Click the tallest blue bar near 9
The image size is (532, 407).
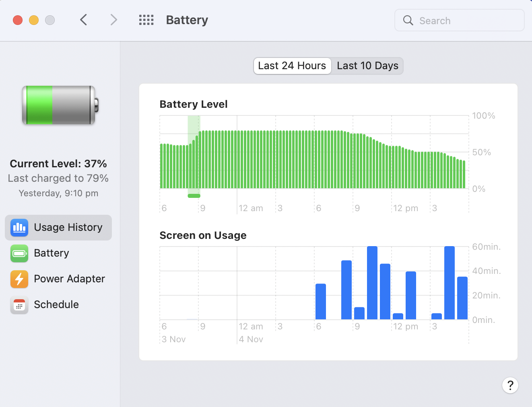[x=372, y=283]
